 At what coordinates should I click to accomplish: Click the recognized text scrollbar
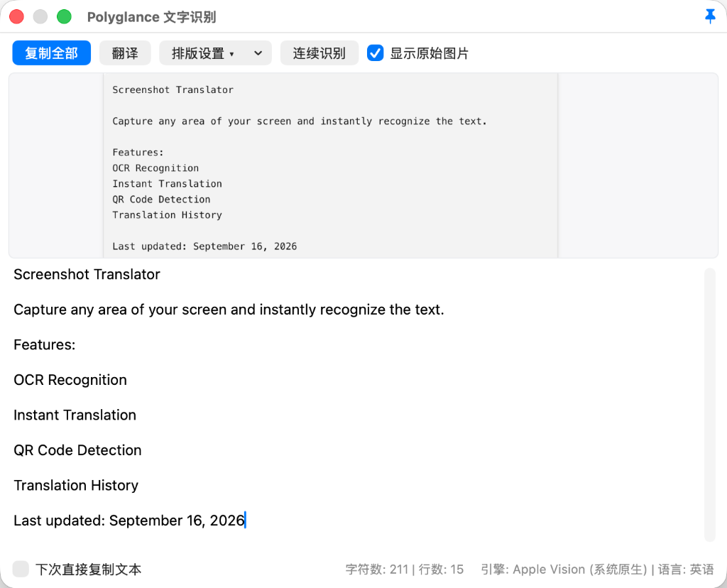[710, 404]
